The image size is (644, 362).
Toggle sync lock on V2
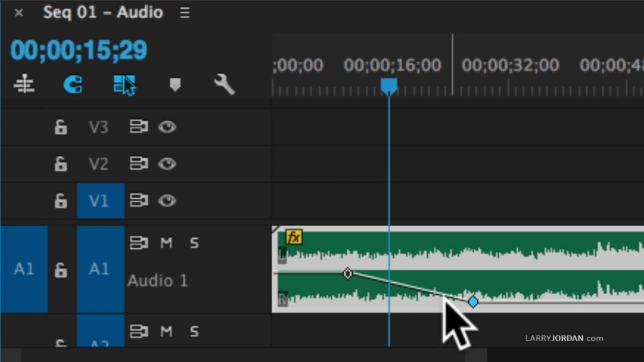[x=139, y=163]
